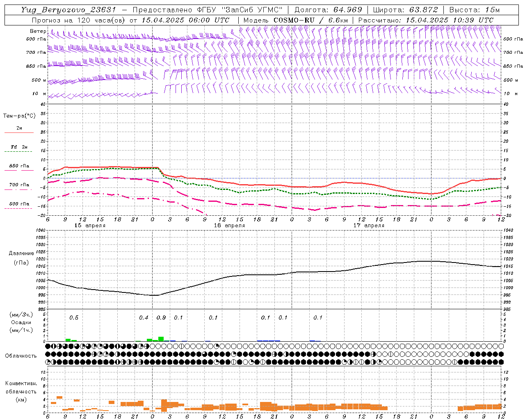The height and width of the screenshot is (420, 525).
Task: Click the date label 17 апреля
Action: coord(369,226)
